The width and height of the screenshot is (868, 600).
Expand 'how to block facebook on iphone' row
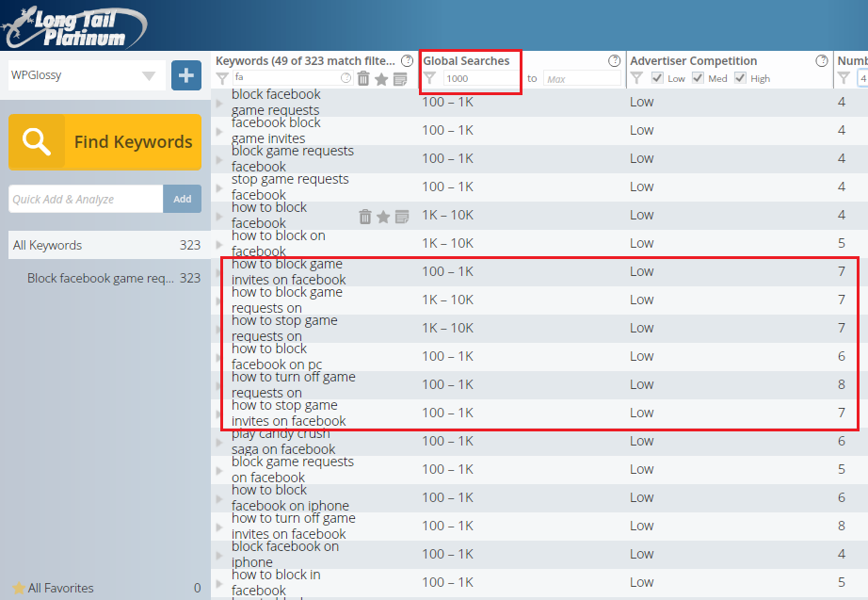coord(219,498)
